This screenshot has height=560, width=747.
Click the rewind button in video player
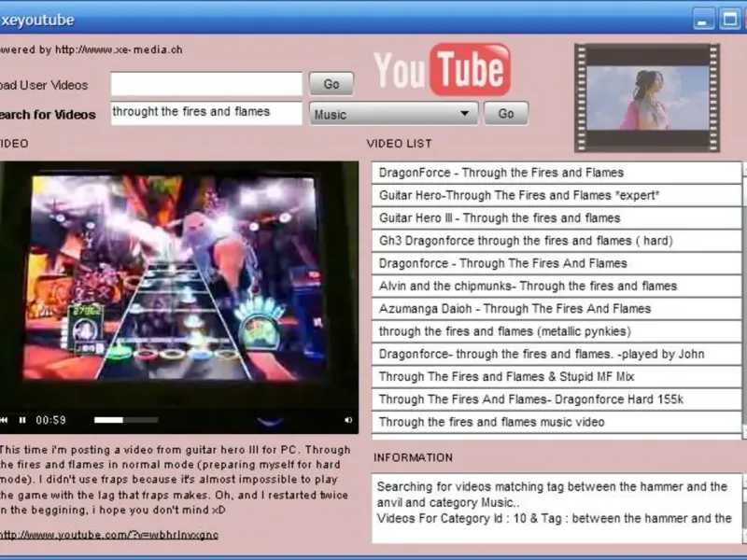point(4,420)
